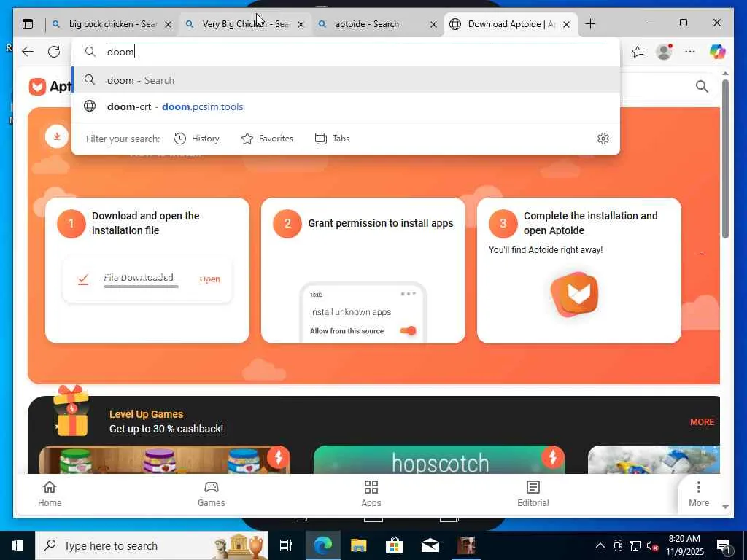Click the muted volume tray icon
This screenshot has width=747, height=560.
pos(652,545)
